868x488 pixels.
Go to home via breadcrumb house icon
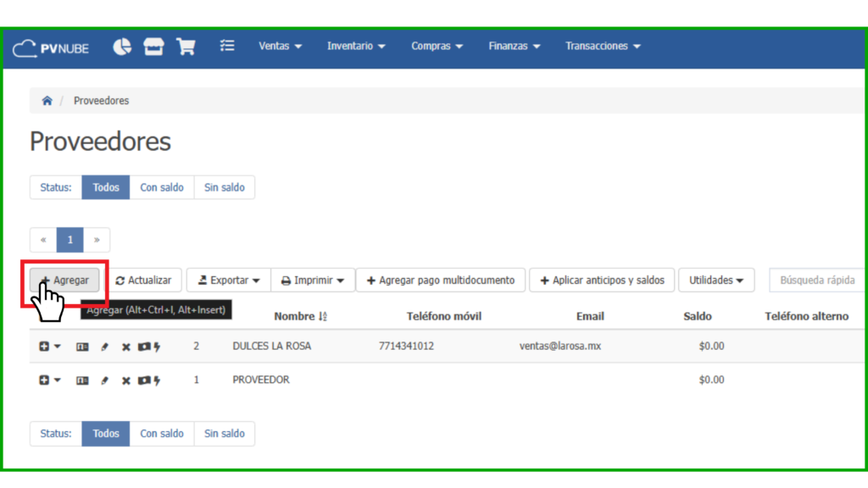tap(47, 101)
